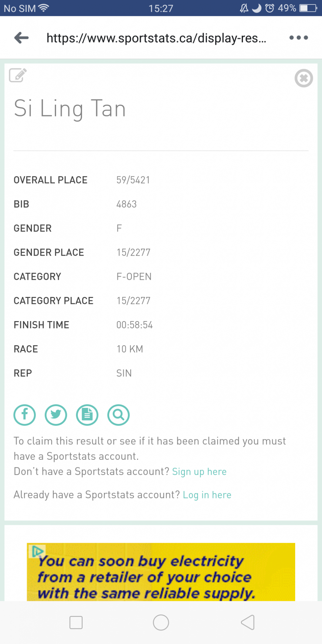Tap the battery indicator in status bar
Image resolution: width=322 pixels, height=644 pixels.
pyautogui.click(x=308, y=8)
